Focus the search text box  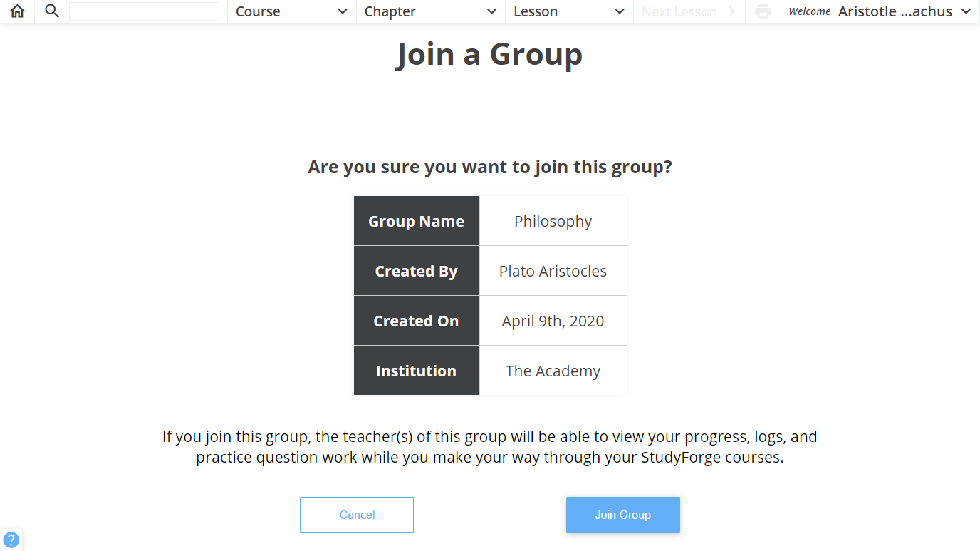click(x=144, y=11)
